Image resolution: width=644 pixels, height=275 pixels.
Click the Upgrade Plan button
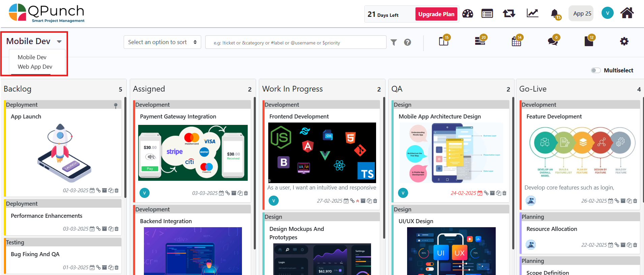[436, 14]
